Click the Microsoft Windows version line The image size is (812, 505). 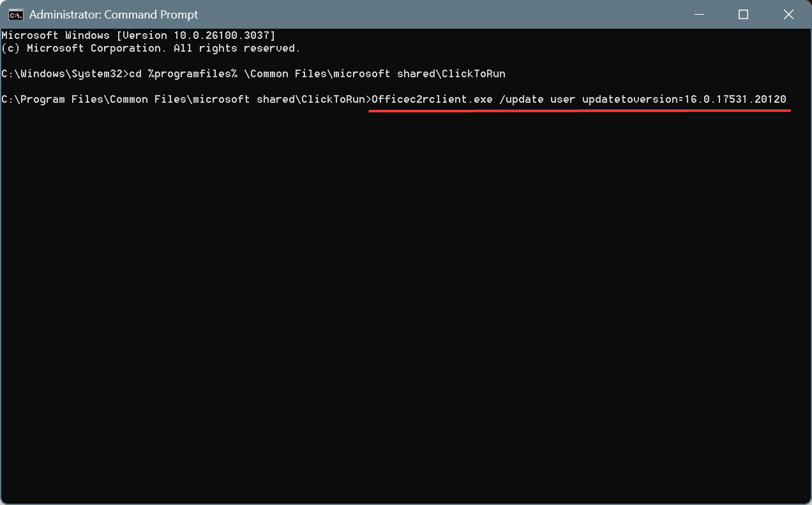click(139, 35)
